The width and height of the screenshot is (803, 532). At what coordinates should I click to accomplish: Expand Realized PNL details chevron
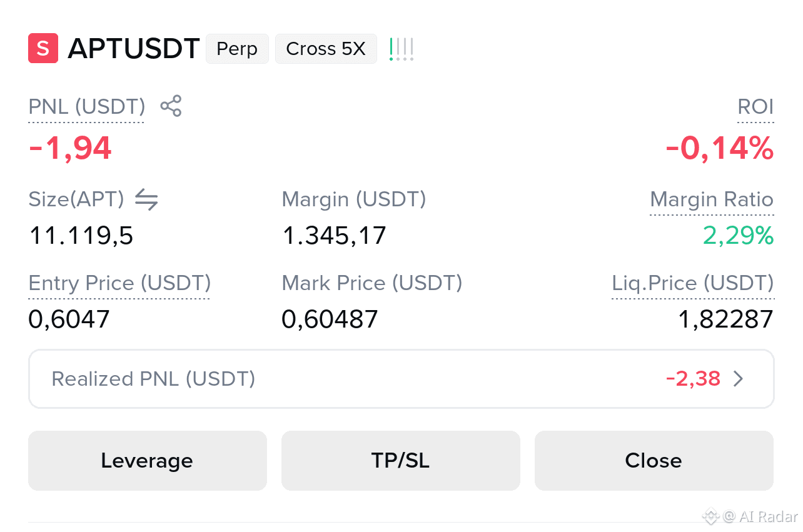(x=739, y=379)
